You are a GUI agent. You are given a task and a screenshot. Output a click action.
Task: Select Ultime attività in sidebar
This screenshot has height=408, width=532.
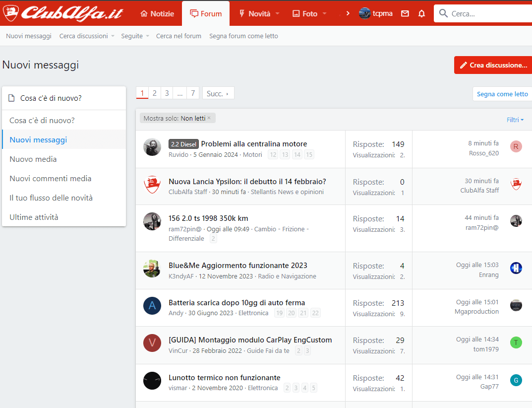coord(64,217)
